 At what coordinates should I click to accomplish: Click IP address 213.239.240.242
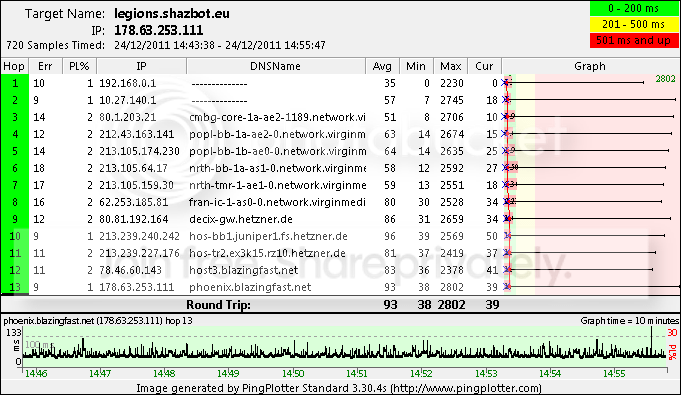tap(139, 236)
